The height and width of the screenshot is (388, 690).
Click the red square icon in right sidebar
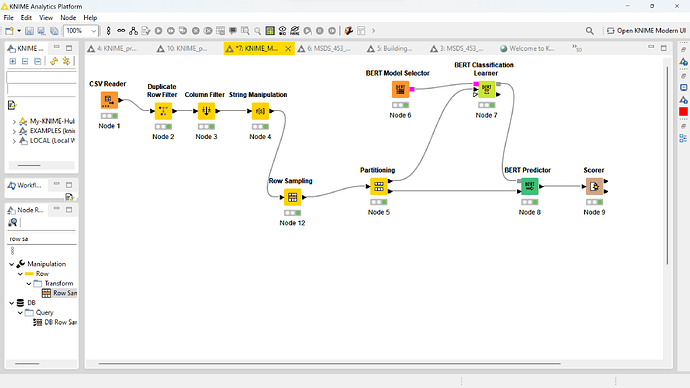tap(683, 112)
